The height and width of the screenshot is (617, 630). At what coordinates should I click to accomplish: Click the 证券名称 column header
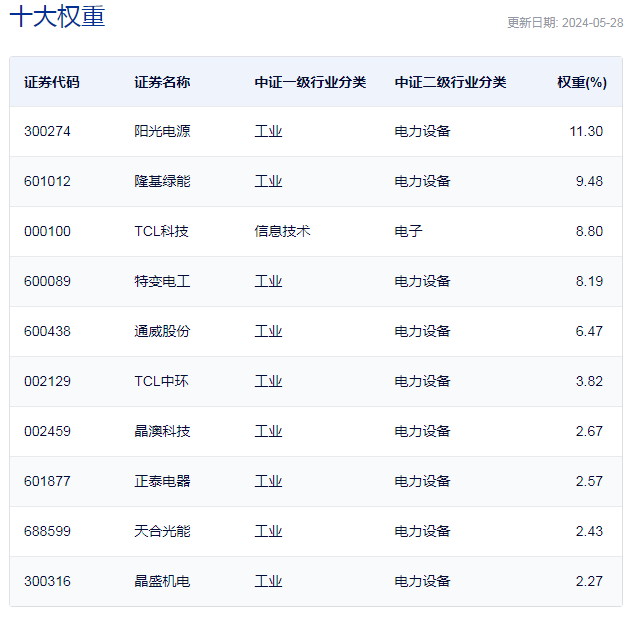[162, 82]
